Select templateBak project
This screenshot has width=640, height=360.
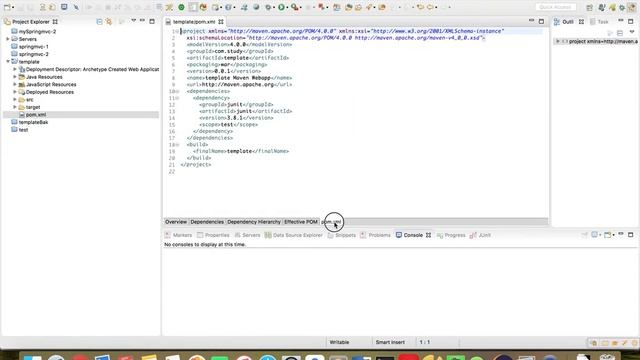(33, 122)
